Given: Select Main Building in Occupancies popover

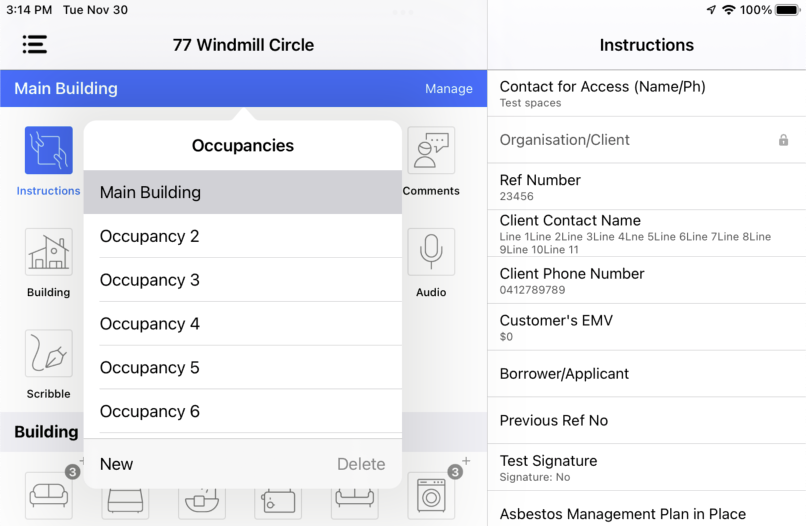Looking at the screenshot, I should [243, 192].
